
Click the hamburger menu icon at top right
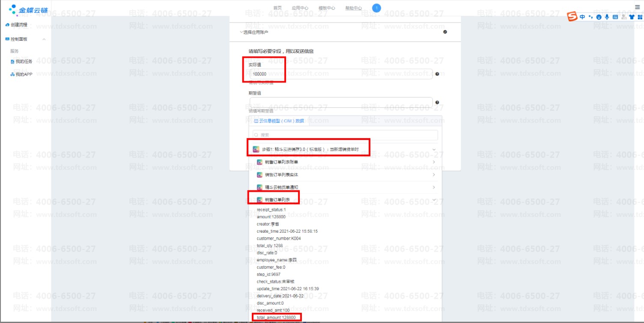point(638,7)
